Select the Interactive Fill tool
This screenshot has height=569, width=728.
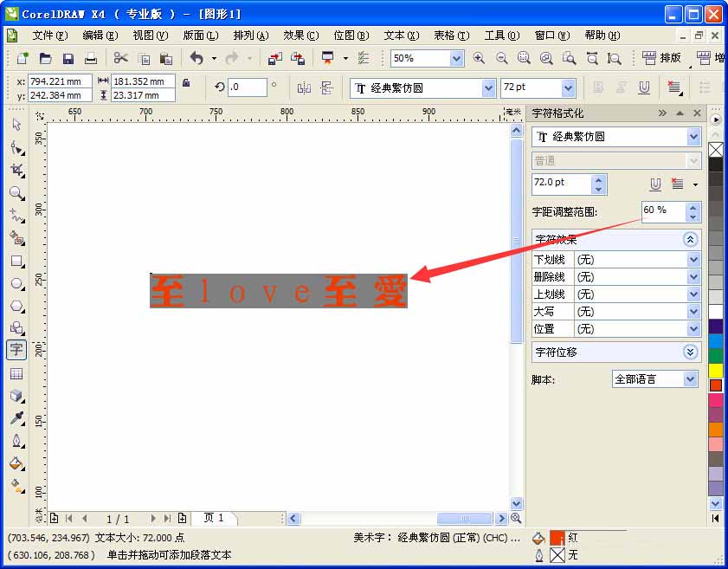(17, 485)
